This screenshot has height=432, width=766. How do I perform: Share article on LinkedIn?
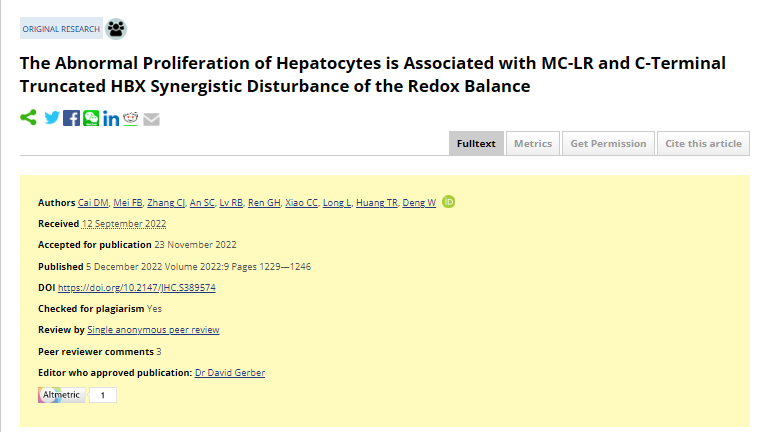pyautogui.click(x=111, y=118)
